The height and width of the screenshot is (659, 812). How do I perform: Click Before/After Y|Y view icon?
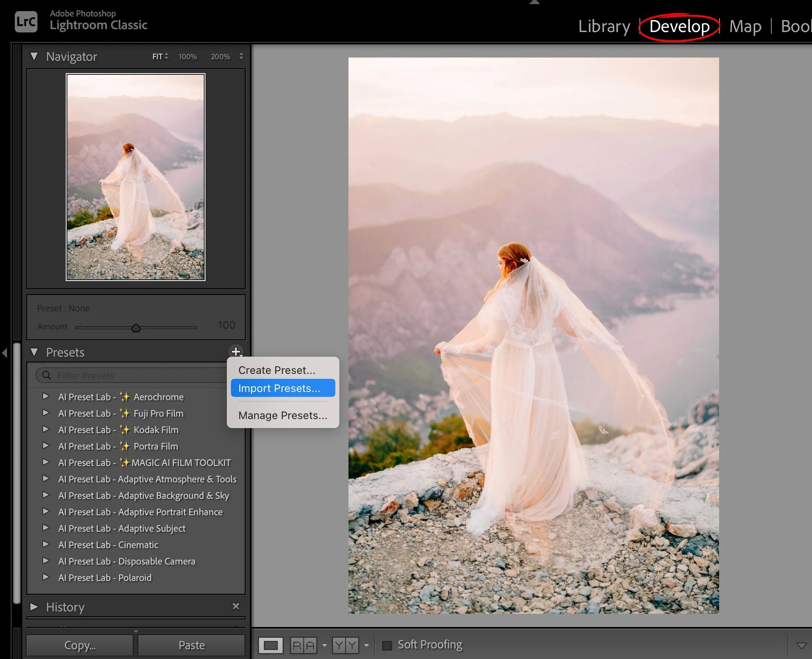tap(345, 645)
